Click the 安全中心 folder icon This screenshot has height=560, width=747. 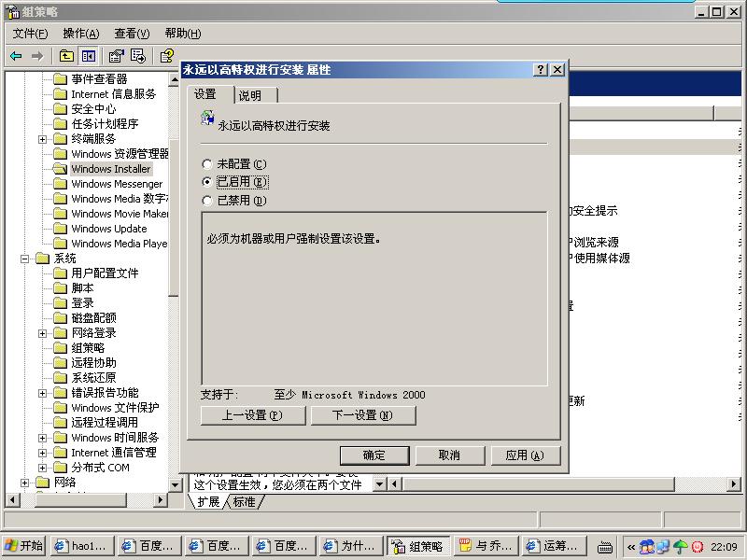point(60,108)
